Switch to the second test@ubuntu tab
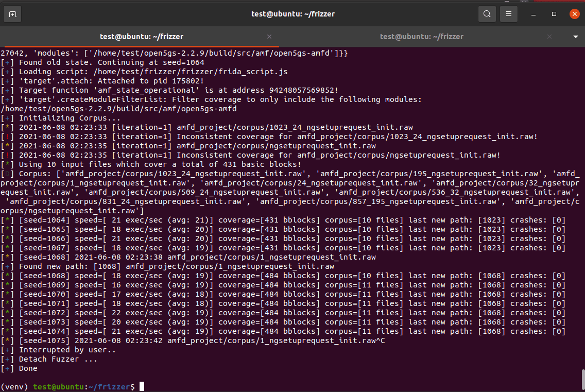The height and width of the screenshot is (392, 585). 421,37
